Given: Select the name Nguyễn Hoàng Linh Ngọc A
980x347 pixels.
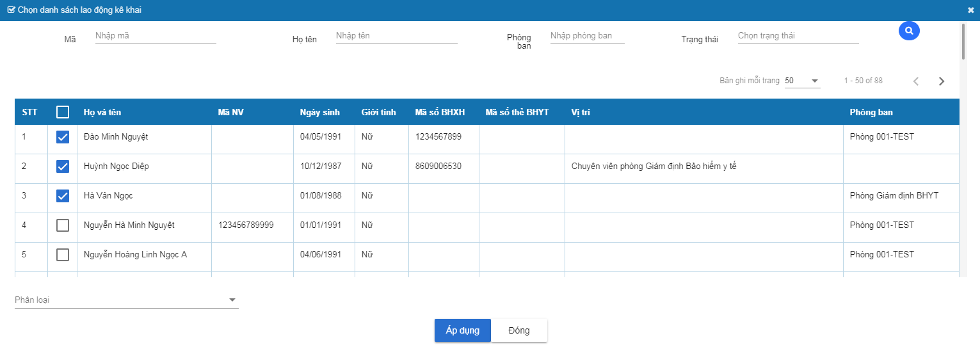Looking at the screenshot, I should [135, 255].
